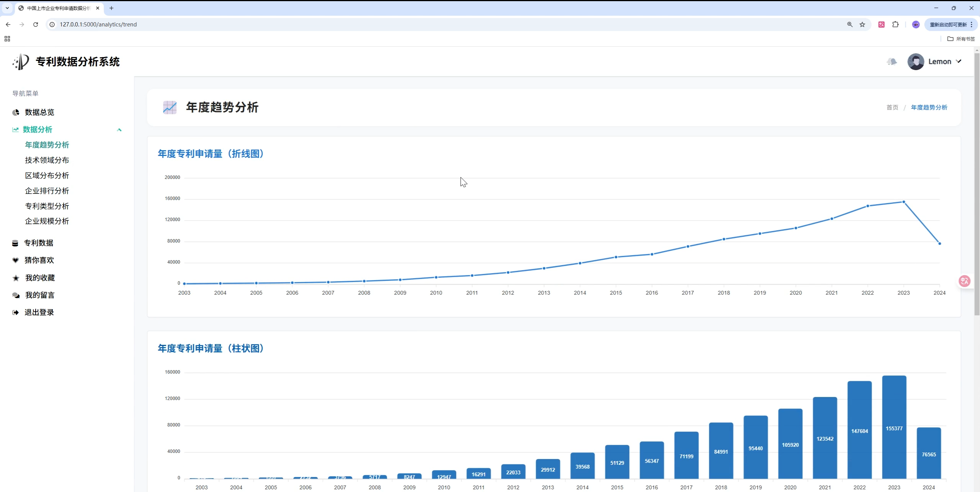Collapse the 数据分析 menu chevron
This screenshot has width=980, height=492.
(x=119, y=130)
